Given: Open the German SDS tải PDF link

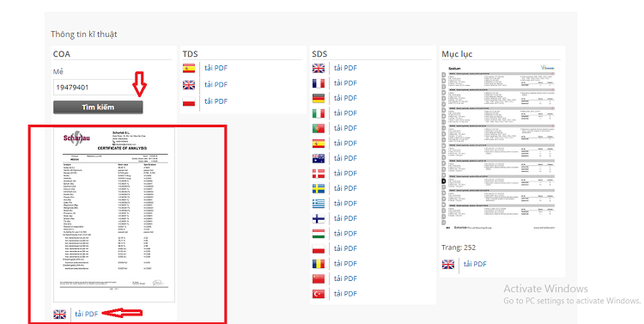Looking at the screenshot, I should pyautogui.click(x=345, y=98).
